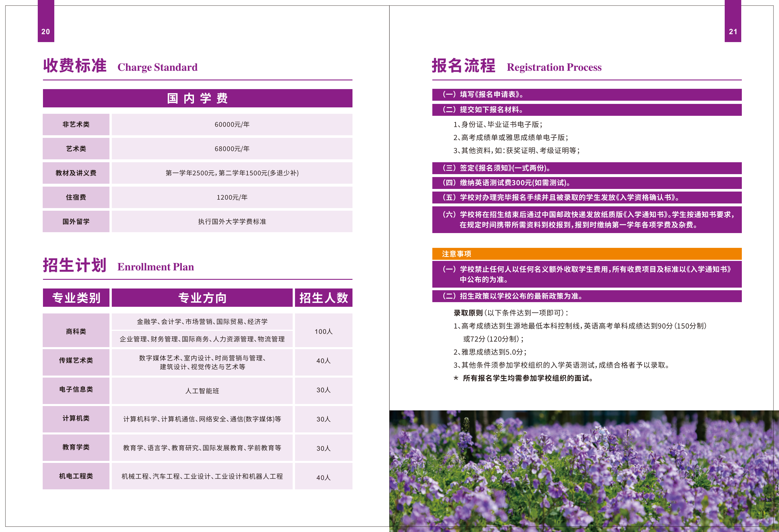This screenshot has width=779, height=532.
Task: Select the 录取原则 line
Action: (x=511, y=313)
